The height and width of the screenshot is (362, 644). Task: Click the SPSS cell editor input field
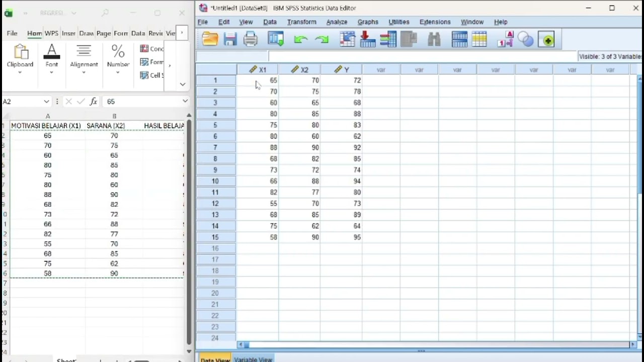tap(422, 56)
